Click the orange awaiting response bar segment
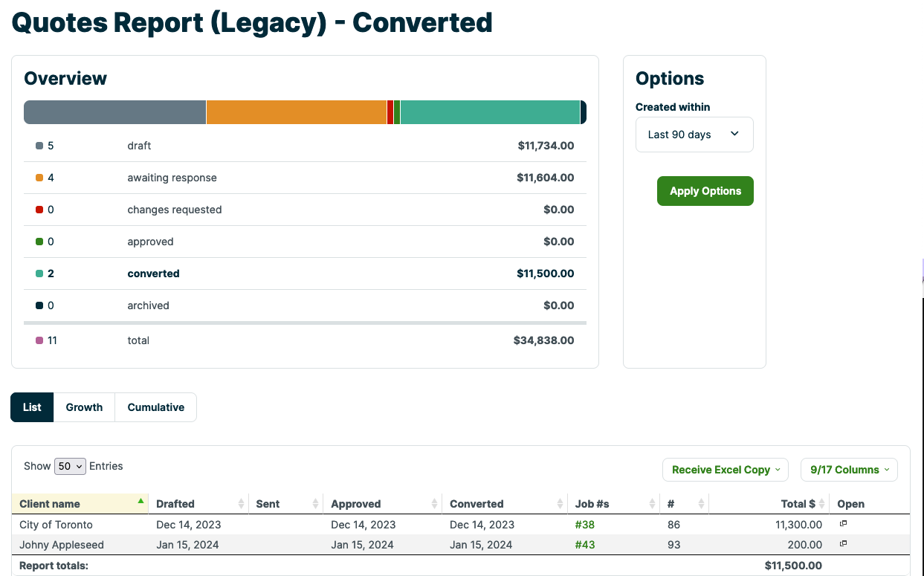The image size is (924, 576). click(x=296, y=112)
